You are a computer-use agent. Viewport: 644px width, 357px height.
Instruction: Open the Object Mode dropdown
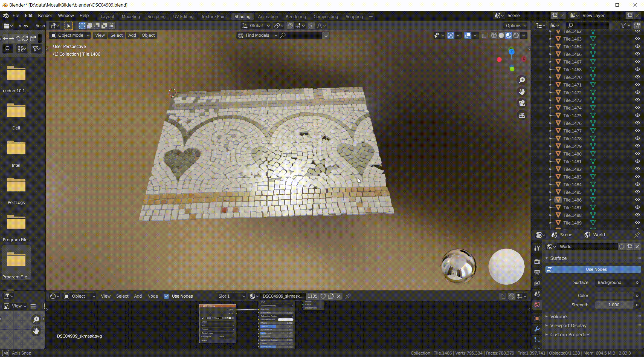coord(70,35)
